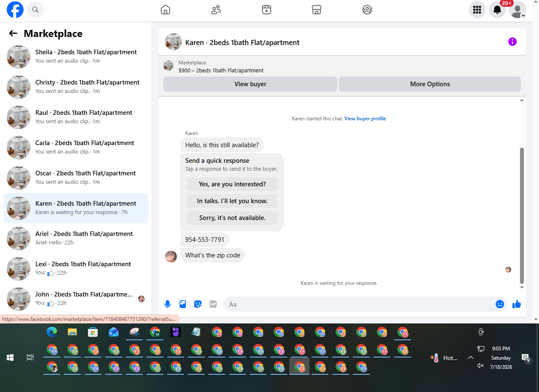This screenshot has width=539, height=392.
Task: Send quick response "Yes, are you interested?"
Action: pyautogui.click(x=232, y=184)
